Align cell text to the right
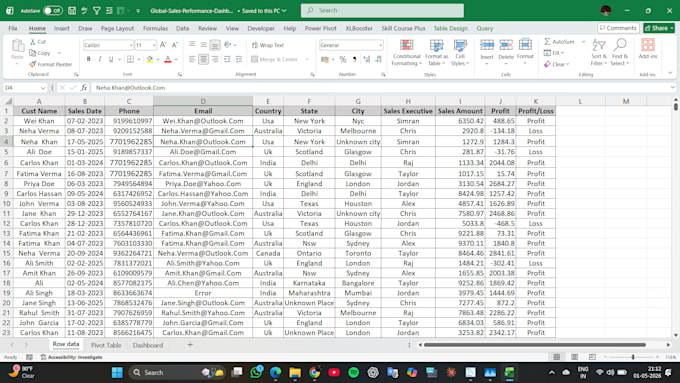This screenshot has width=680, height=383. point(215,59)
